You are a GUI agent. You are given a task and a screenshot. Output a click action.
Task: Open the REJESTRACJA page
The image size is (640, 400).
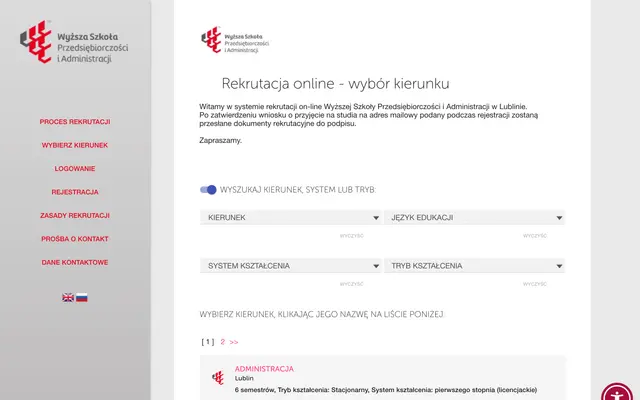(x=75, y=192)
